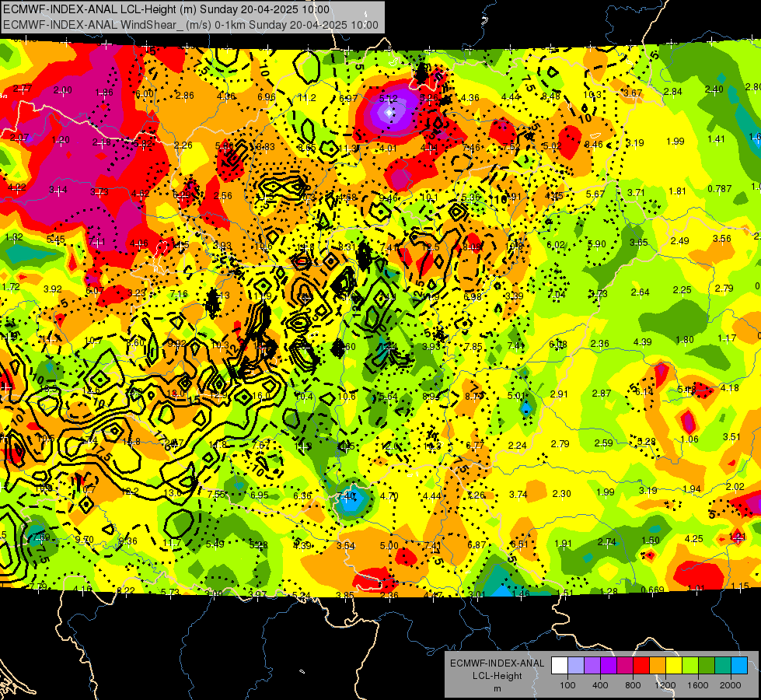This screenshot has width=761, height=700.
Task: Click the map value 6.02
Action: (556, 245)
